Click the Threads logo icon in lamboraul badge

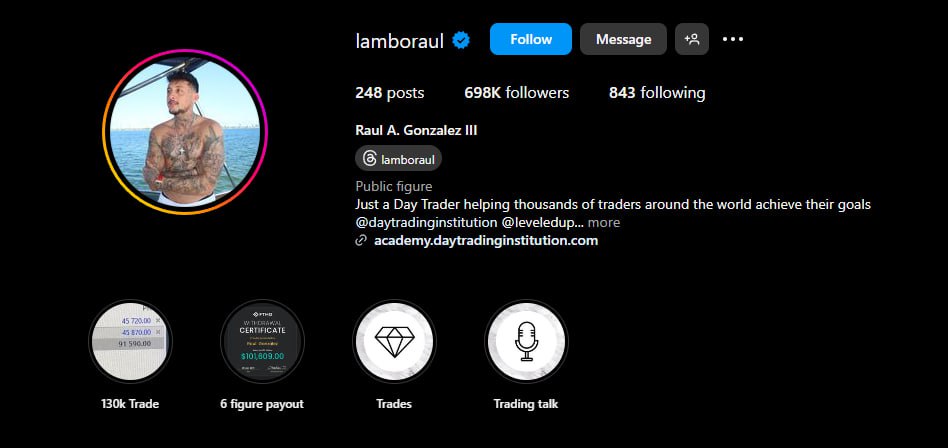[369, 159]
